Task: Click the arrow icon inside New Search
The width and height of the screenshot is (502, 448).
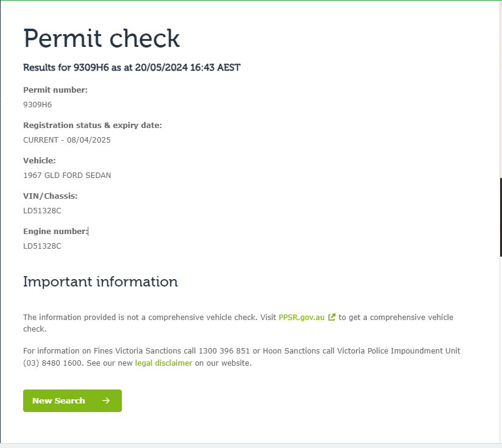Action: [106, 400]
